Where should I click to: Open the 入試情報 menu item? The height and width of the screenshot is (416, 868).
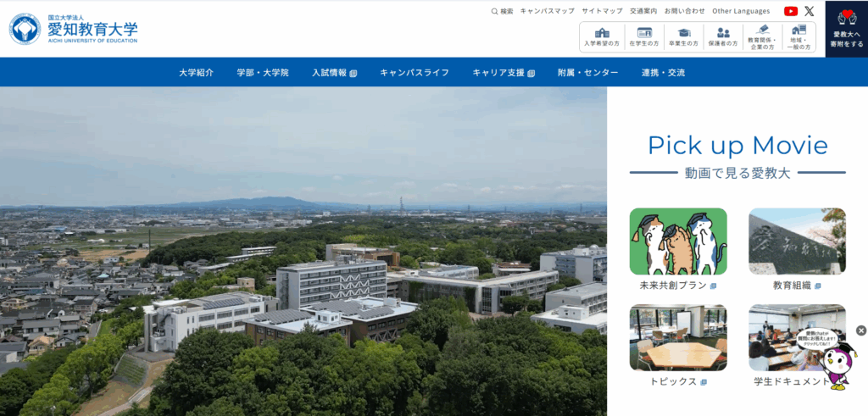click(333, 73)
